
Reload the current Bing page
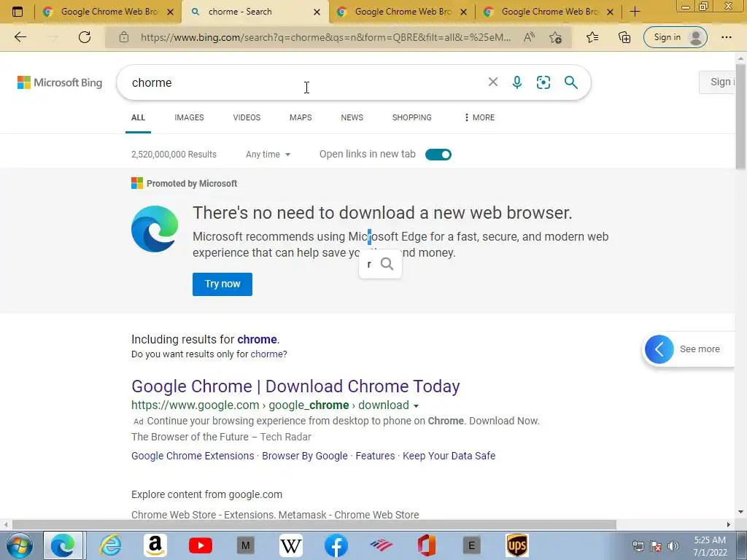pyautogui.click(x=85, y=37)
